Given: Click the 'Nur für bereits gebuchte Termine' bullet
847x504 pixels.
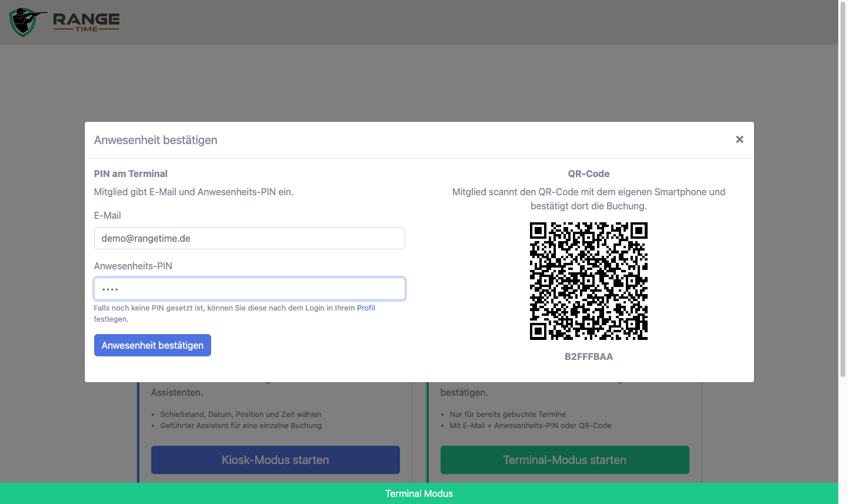Looking at the screenshot, I should pyautogui.click(x=508, y=414).
